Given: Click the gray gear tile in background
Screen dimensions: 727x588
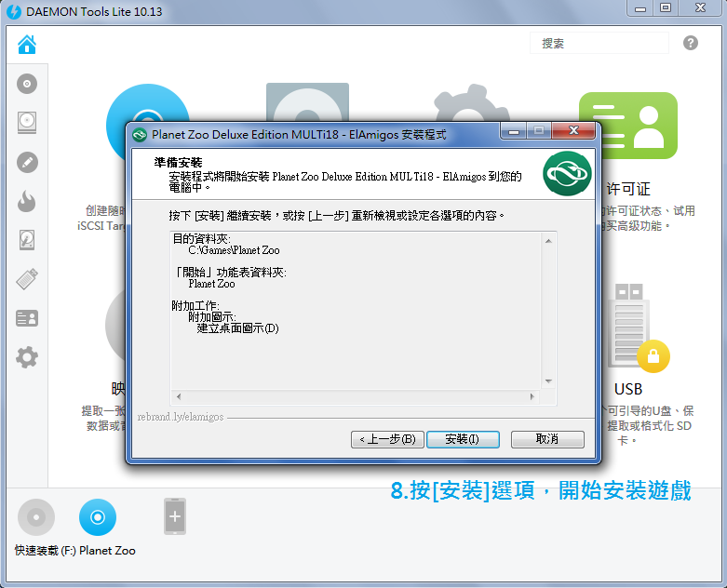Looking at the screenshot, I should [x=472, y=104].
